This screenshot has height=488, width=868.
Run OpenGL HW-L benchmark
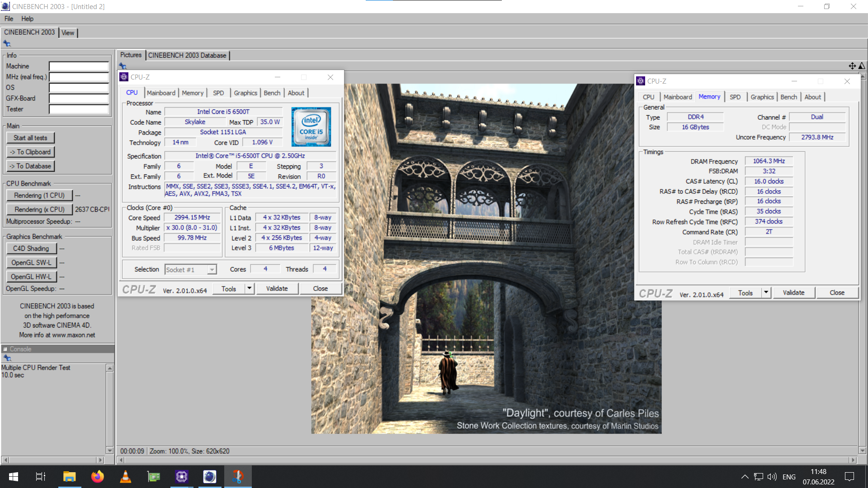pos(31,277)
